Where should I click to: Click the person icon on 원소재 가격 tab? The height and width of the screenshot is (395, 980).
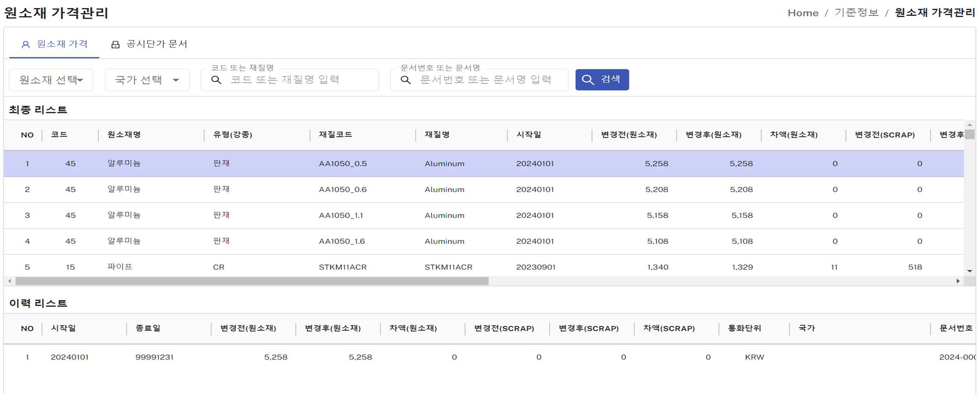(x=26, y=44)
